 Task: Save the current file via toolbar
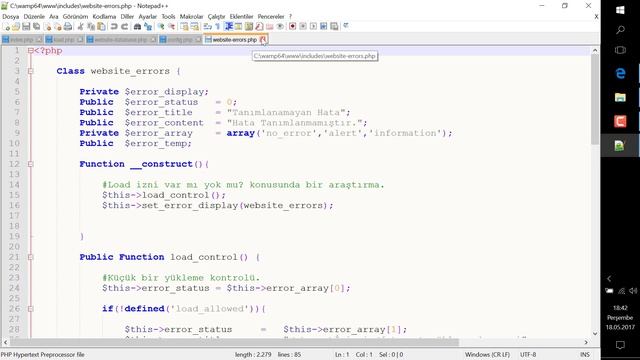click(x=26, y=27)
